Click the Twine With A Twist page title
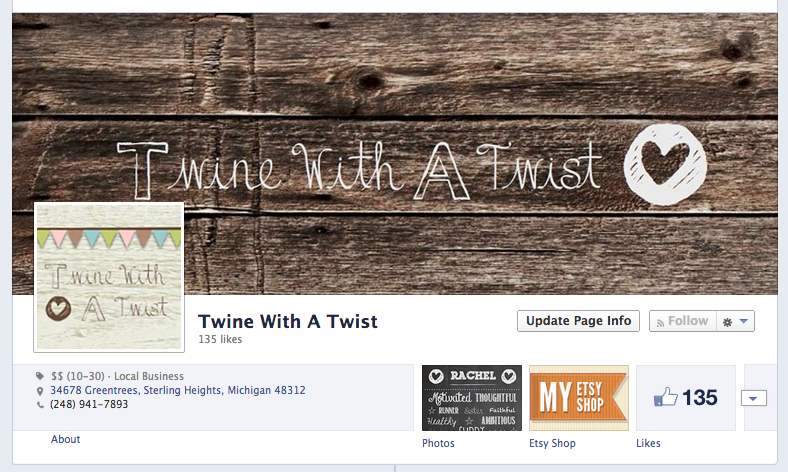The image size is (788, 472). pos(288,321)
